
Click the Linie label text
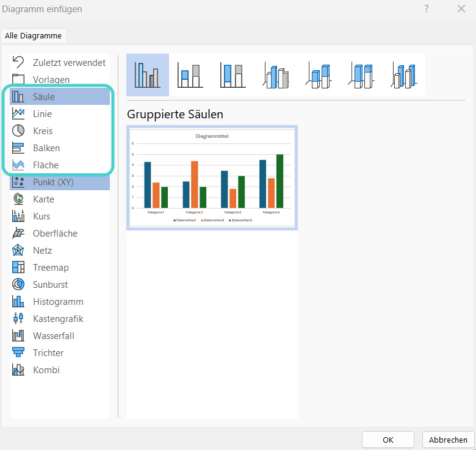tap(43, 113)
